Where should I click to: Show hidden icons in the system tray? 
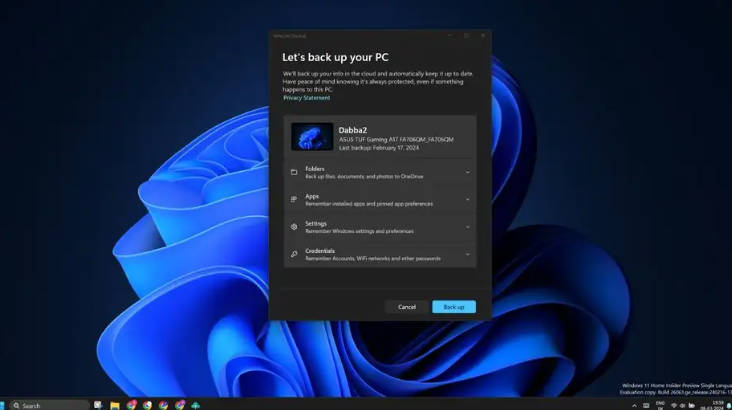[634, 406]
